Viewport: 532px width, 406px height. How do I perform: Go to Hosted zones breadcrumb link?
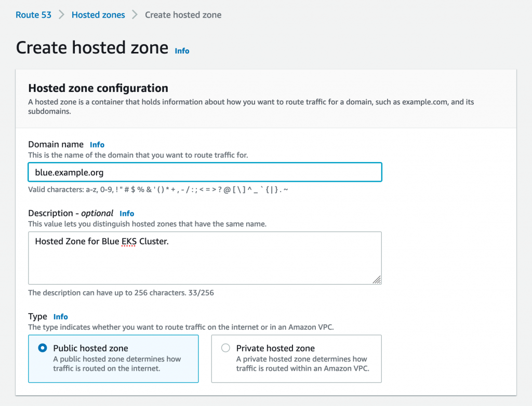pyautogui.click(x=98, y=15)
